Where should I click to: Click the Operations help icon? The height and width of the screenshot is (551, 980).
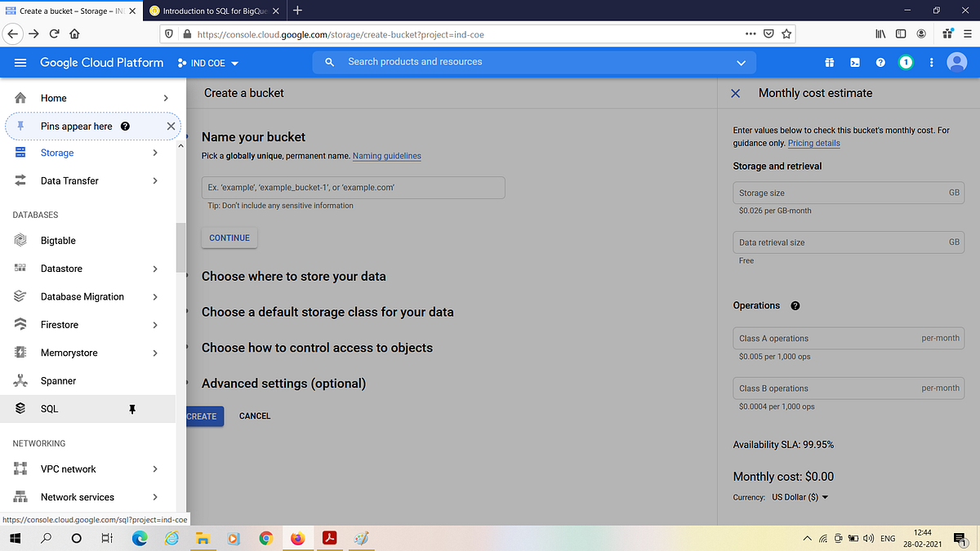click(x=795, y=305)
